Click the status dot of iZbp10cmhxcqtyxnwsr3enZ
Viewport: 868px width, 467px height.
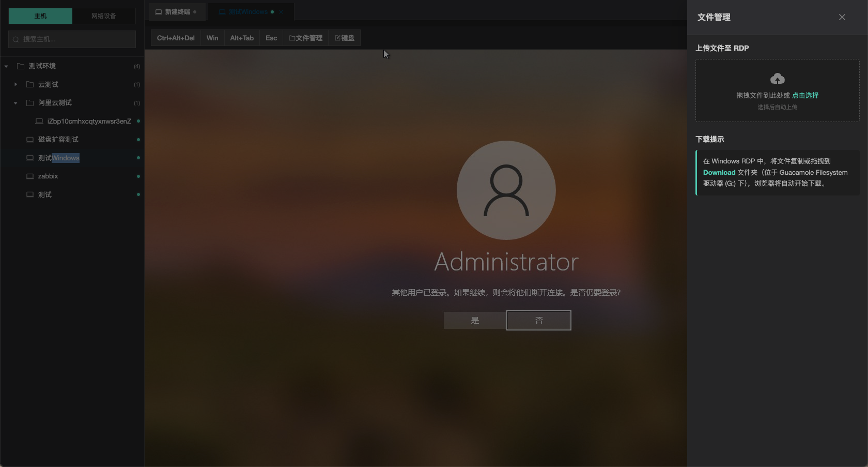[x=138, y=121]
